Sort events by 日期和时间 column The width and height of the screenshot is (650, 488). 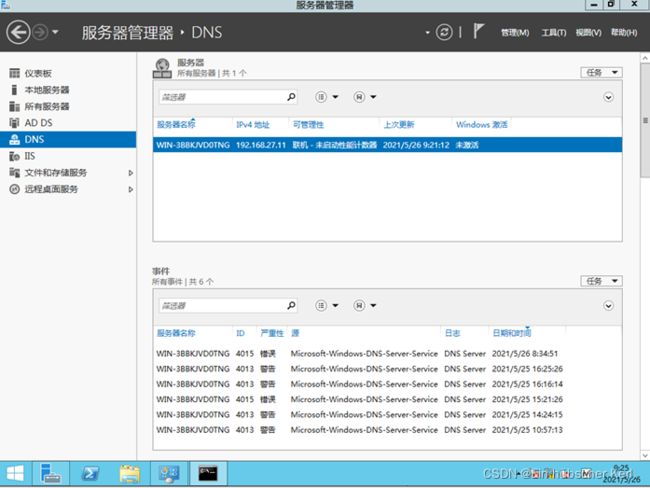(x=512, y=333)
